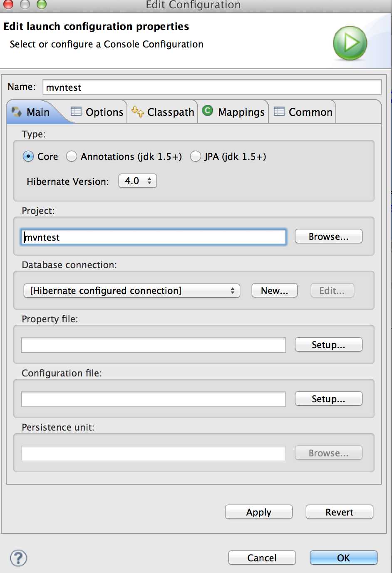Click the Cancel button

pyautogui.click(x=262, y=558)
